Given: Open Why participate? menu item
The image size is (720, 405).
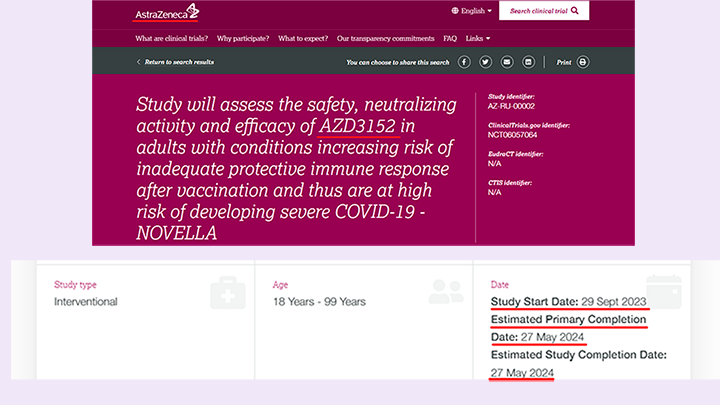Looking at the screenshot, I should click(x=243, y=39).
